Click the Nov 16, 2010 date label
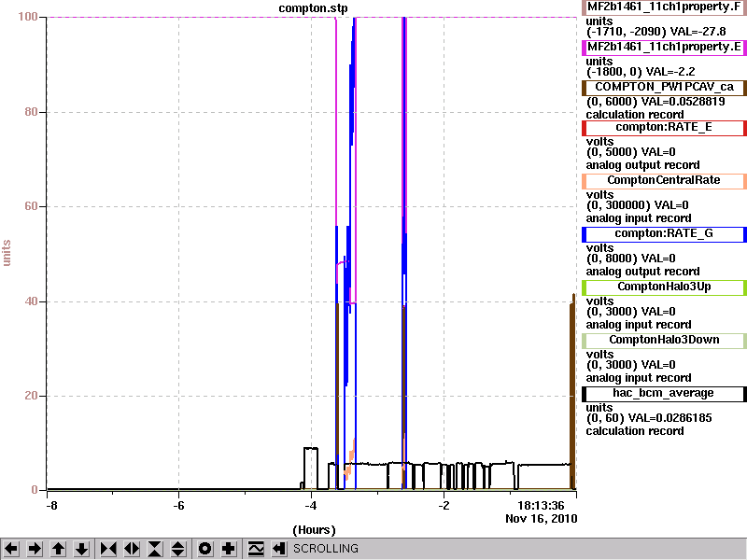 (x=542, y=519)
